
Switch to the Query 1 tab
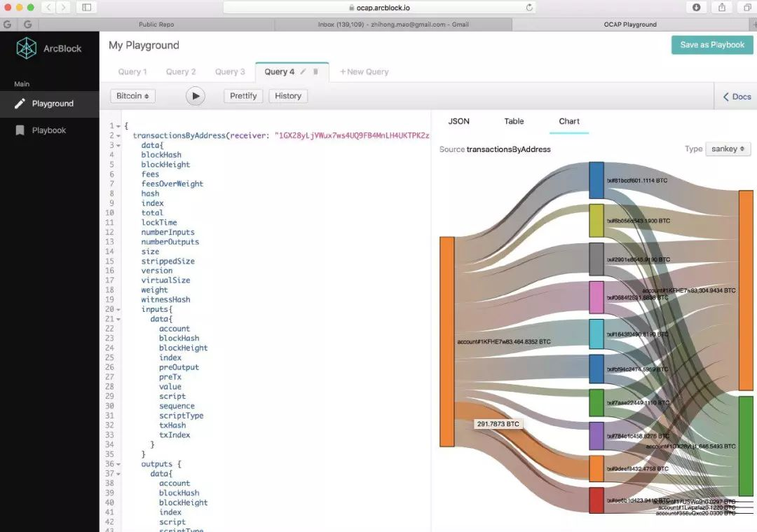pyautogui.click(x=132, y=71)
